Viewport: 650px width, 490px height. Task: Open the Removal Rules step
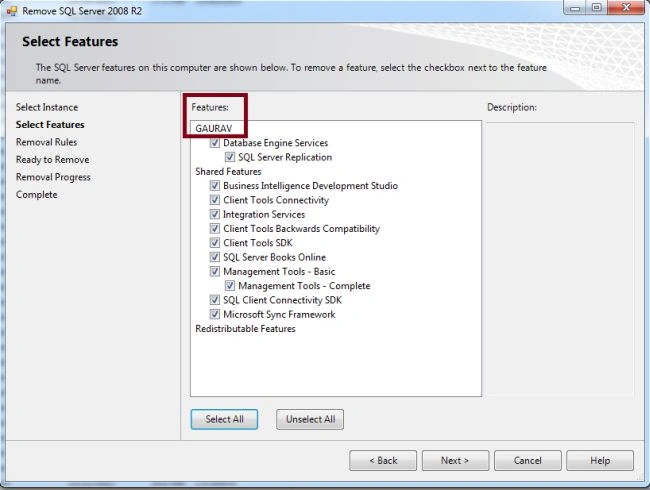[46, 142]
